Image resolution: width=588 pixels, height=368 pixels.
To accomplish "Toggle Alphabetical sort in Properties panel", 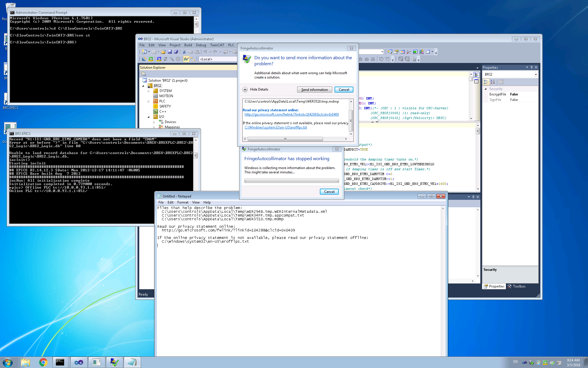I will coord(492,82).
